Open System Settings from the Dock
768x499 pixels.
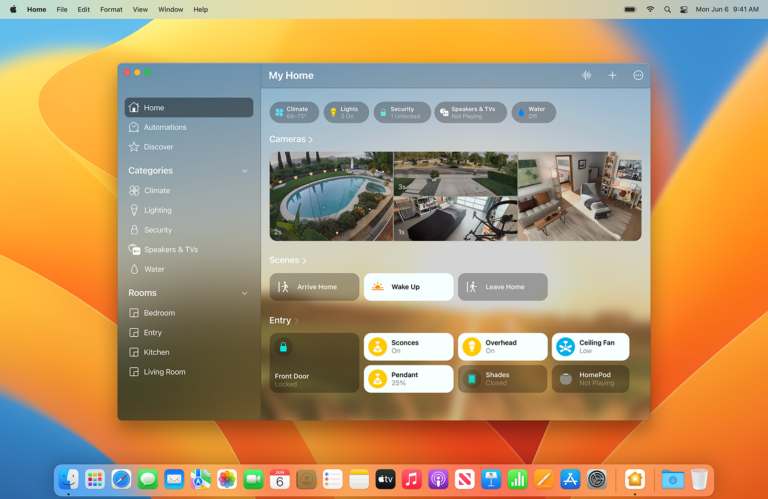tap(597, 479)
